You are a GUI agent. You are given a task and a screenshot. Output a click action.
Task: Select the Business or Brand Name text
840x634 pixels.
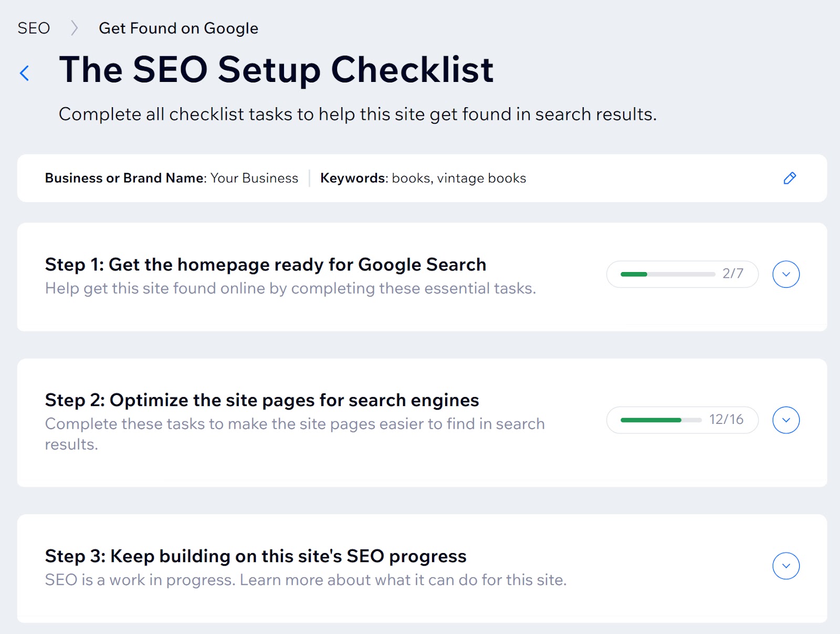pyautogui.click(x=124, y=178)
